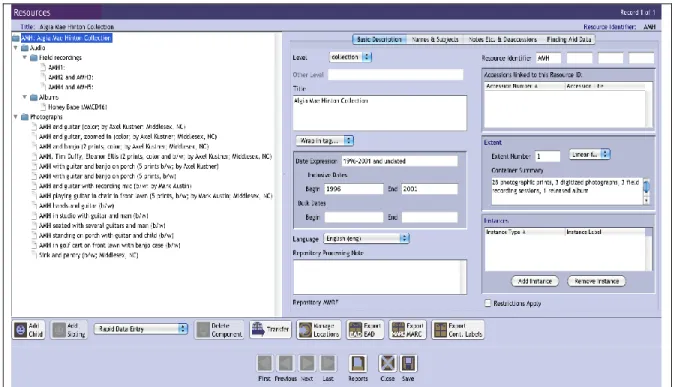Collapse the Field recordings node

[25, 57]
